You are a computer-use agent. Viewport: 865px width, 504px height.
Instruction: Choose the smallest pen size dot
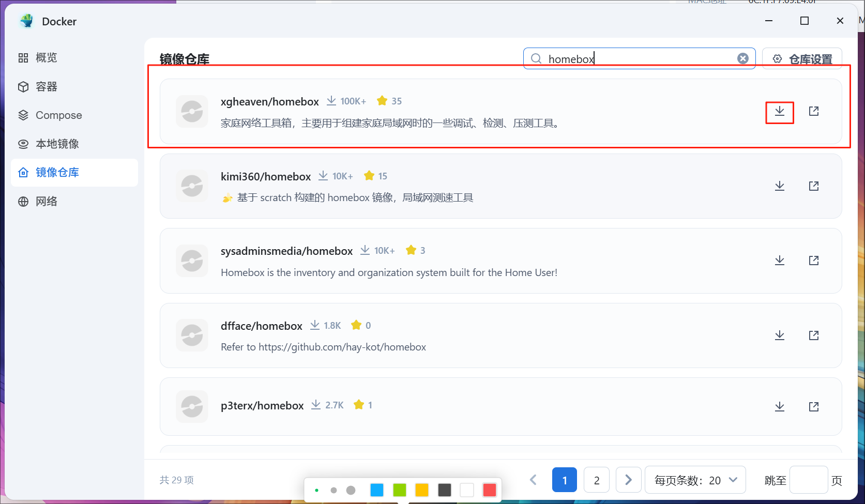(x=316, y=490)
